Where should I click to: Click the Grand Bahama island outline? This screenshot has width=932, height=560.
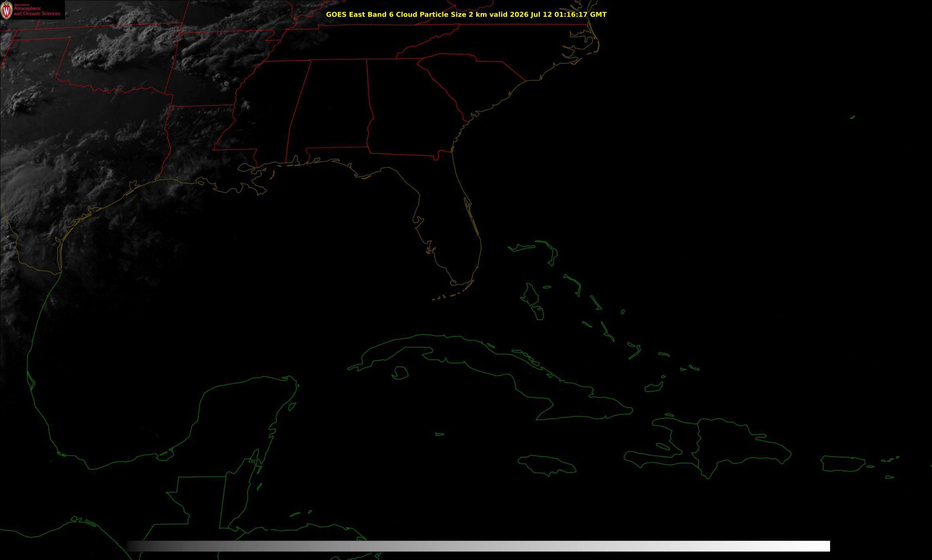tap(522, 248)
